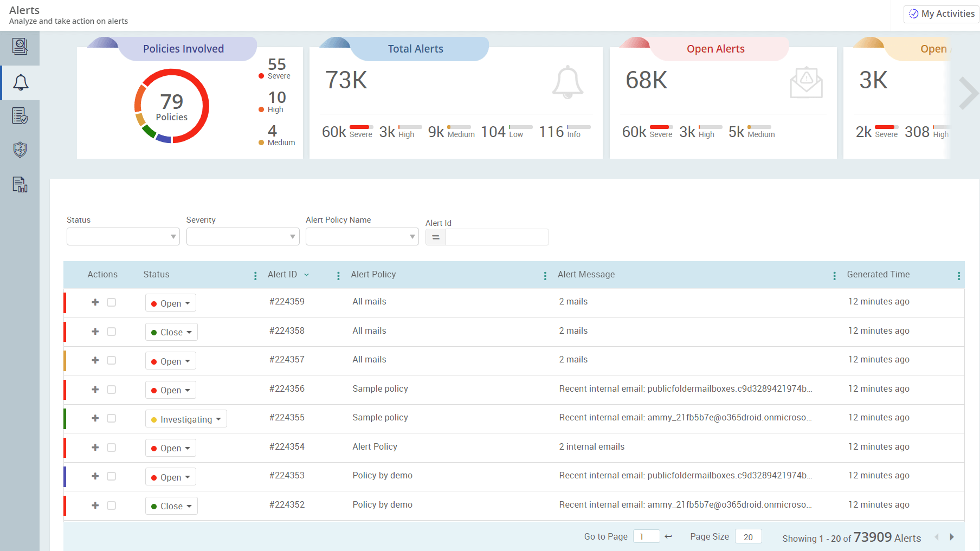Open the Severity filter dropdown
The width and height of the screenshot is (980, 551).
tap(242, 236)
